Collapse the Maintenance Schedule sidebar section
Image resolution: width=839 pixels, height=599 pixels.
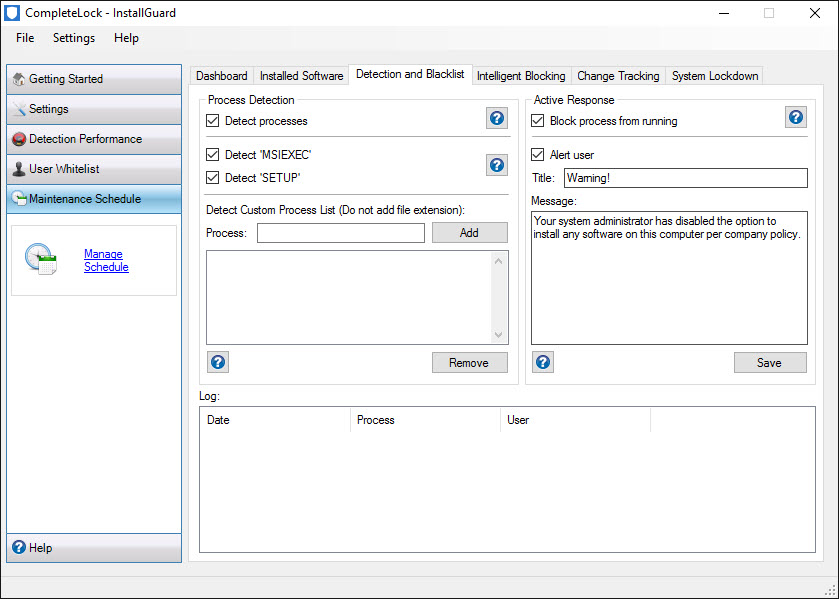tap(94, 199)
